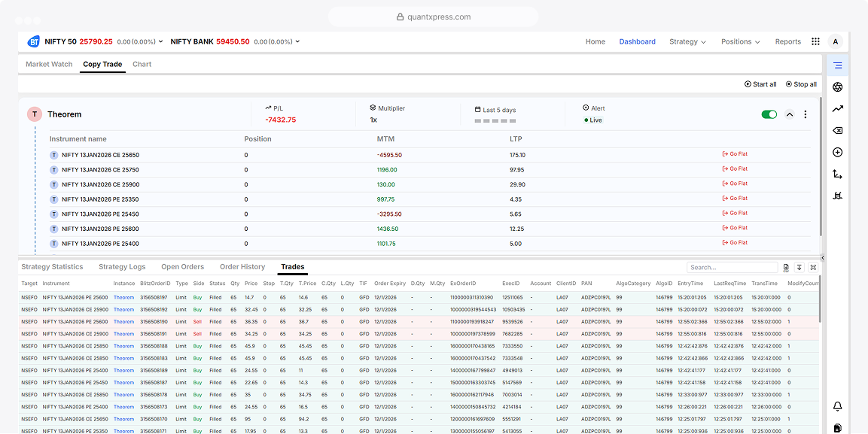This screenshot has height=434, width=868.
Task: Toggle the Theorem strategy switch off
Action: 769,114
